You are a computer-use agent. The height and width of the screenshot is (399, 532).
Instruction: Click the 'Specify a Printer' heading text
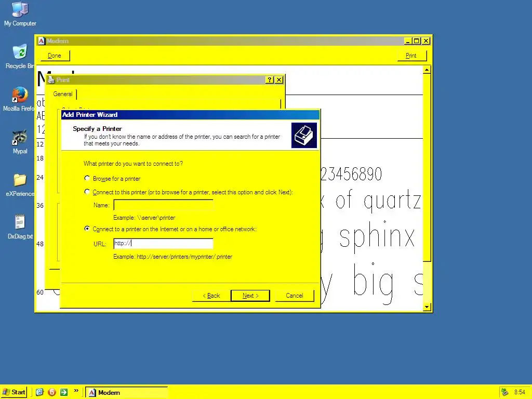97,129
